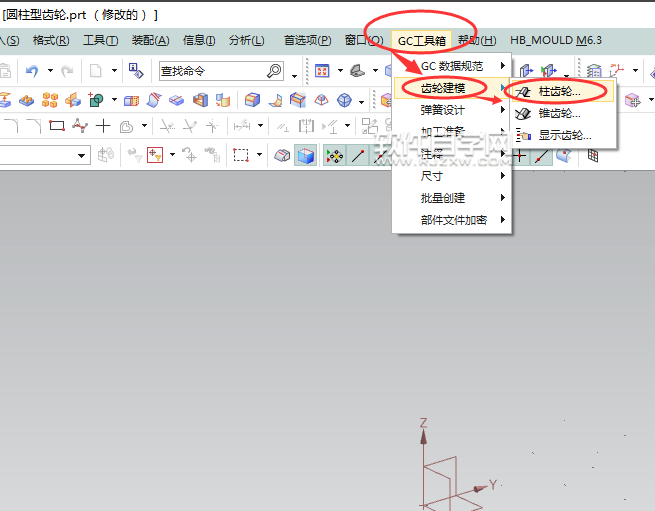Select 柱齿轮... from the submenu

562,92
